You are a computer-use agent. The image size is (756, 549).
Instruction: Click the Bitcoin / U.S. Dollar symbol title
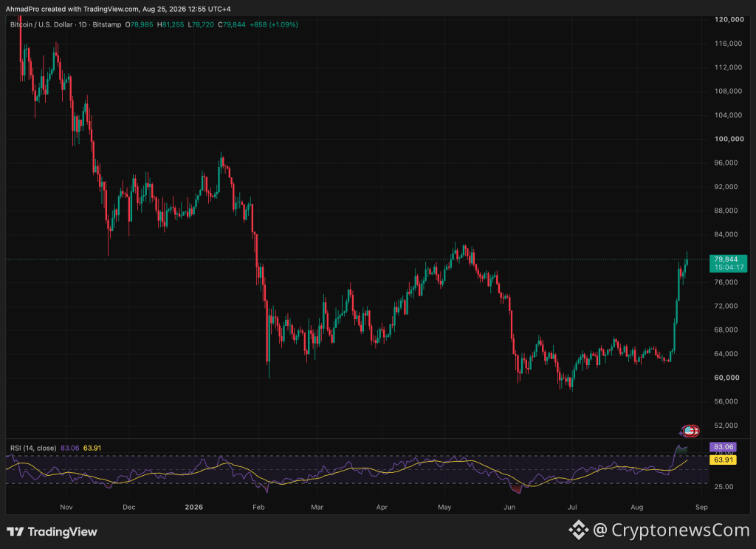click(41, 24)
